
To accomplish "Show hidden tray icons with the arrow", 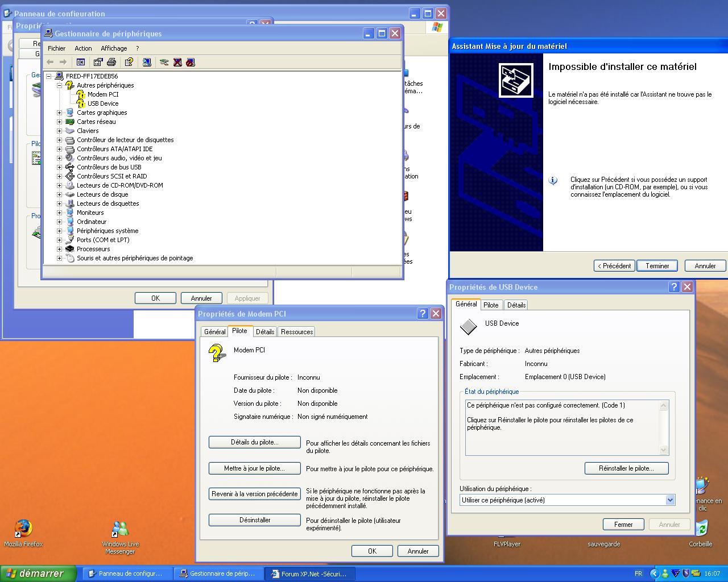I will click(654, 573).
